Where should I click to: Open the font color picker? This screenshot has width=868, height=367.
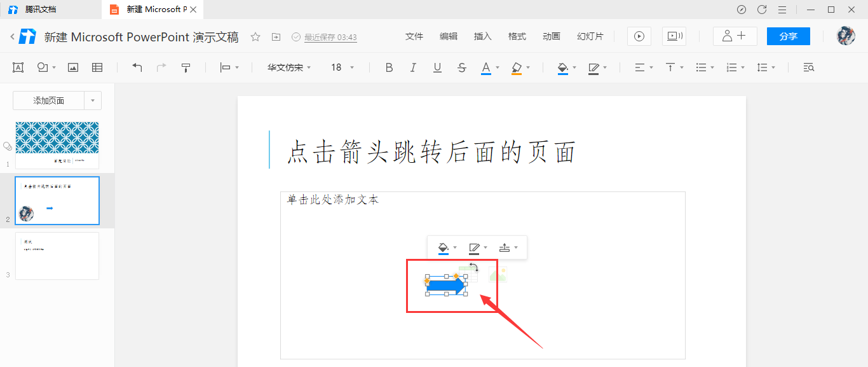(x=485, y=67)
